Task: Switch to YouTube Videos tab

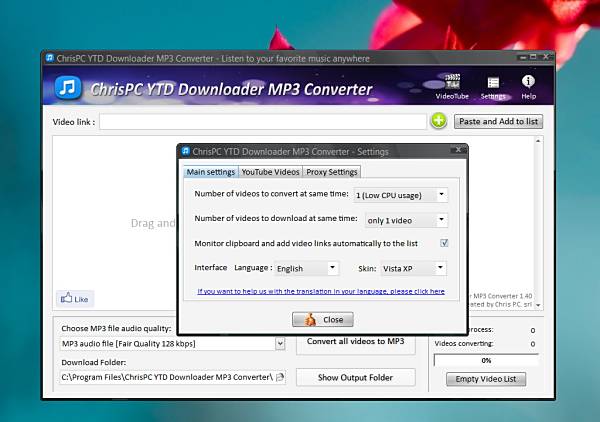Action: coord(270,172)
